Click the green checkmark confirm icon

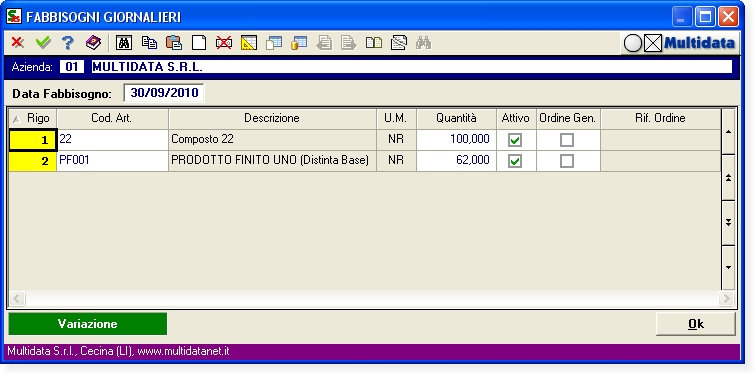pyautogui.click(x=43, y=43)
